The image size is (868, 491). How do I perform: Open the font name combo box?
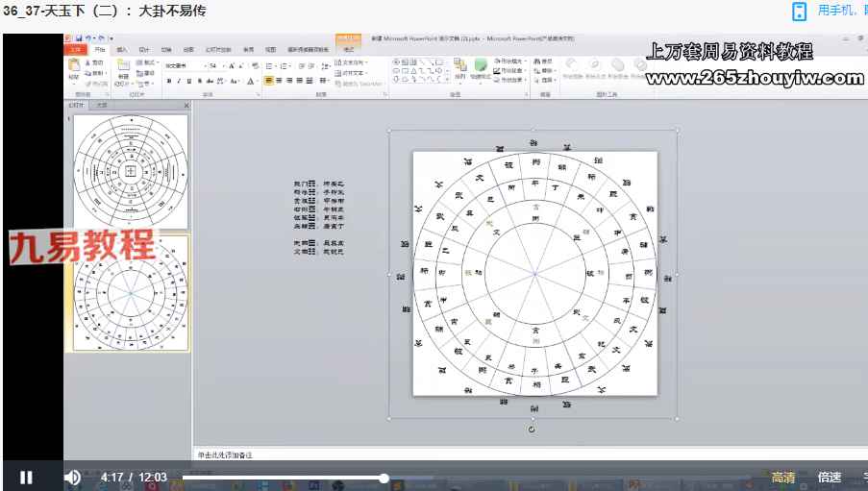click(x=185, y=65)
